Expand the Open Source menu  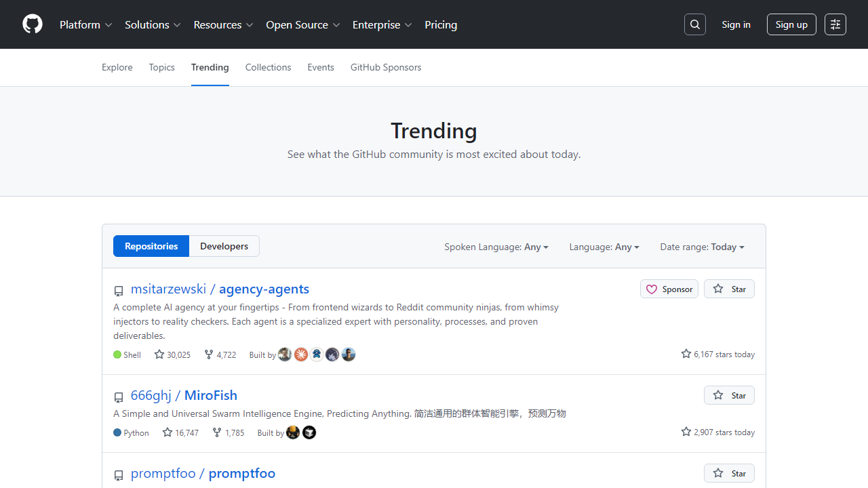303,24
